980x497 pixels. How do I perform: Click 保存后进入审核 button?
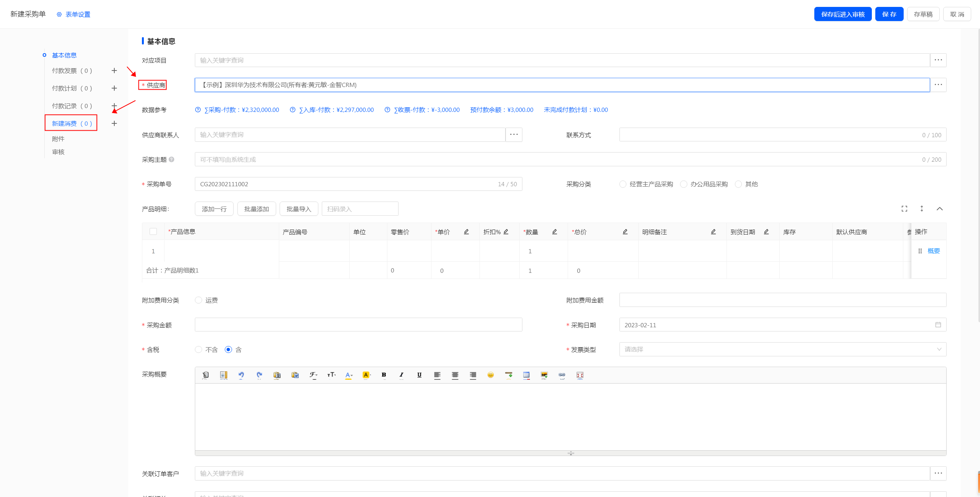[843, 14]
